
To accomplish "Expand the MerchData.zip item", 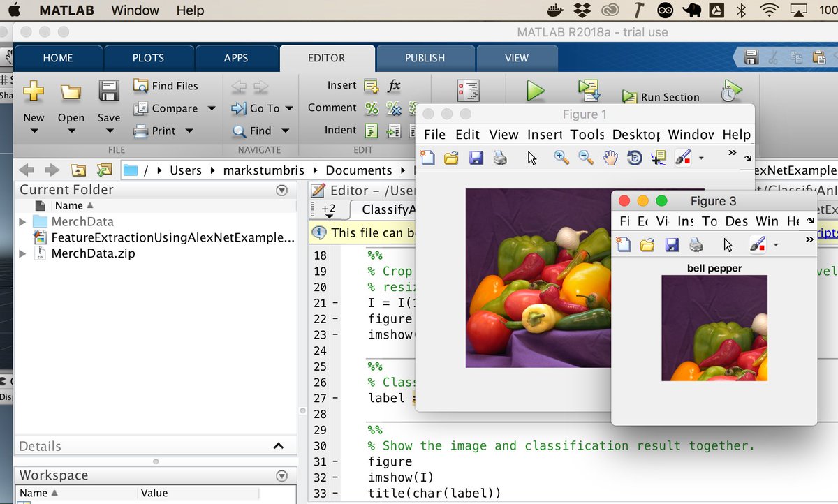I will tap(22, 254).
